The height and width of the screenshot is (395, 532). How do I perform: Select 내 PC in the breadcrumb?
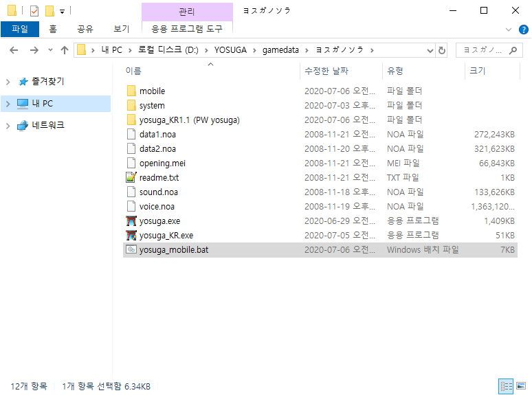(x=111, y=50)
